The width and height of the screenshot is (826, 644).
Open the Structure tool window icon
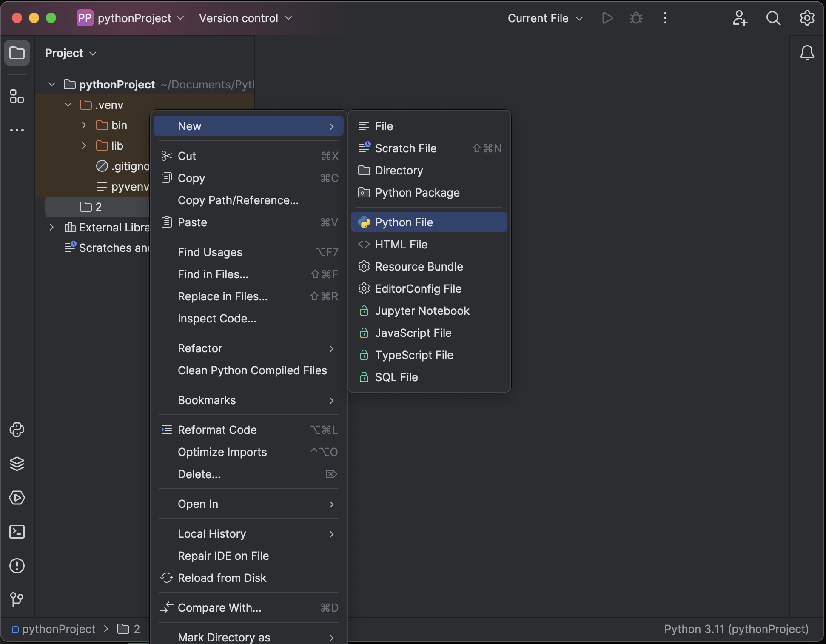(17, 97)
